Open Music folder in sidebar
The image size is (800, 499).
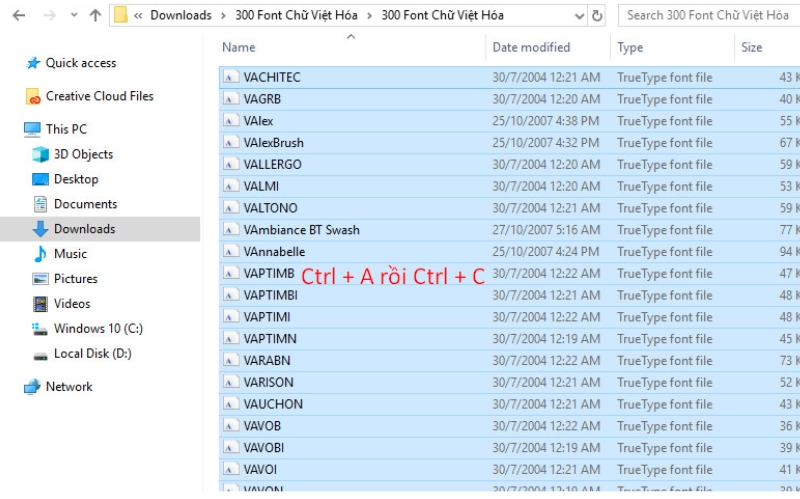point(70,254)
